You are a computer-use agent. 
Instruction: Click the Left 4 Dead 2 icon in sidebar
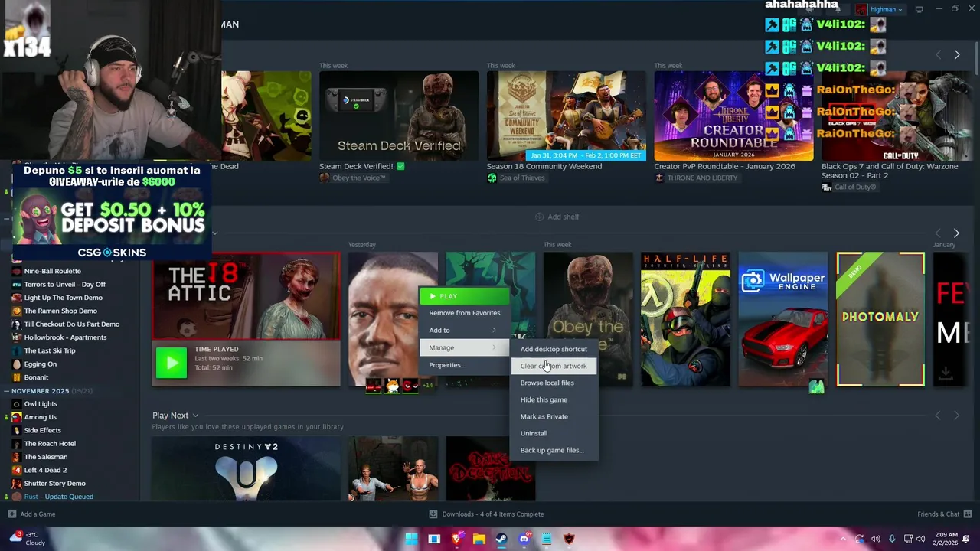pyautogui.click(x=17, y=470)
